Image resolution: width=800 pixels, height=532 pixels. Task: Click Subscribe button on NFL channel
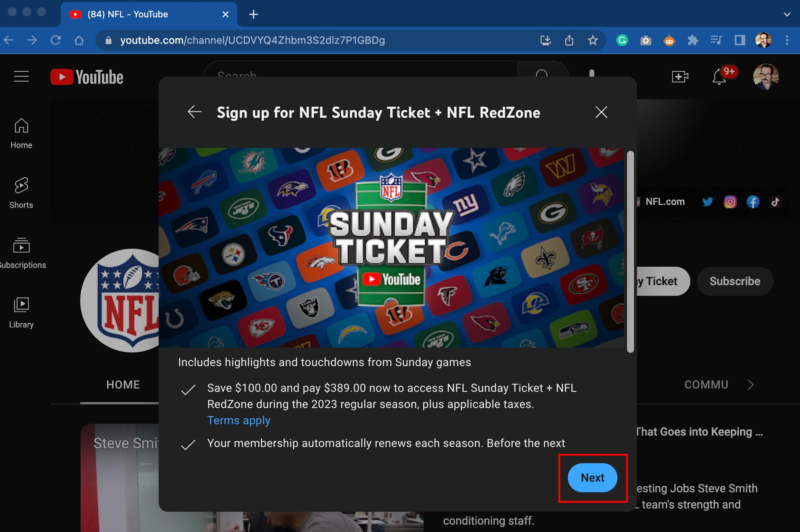click(735, 281)
